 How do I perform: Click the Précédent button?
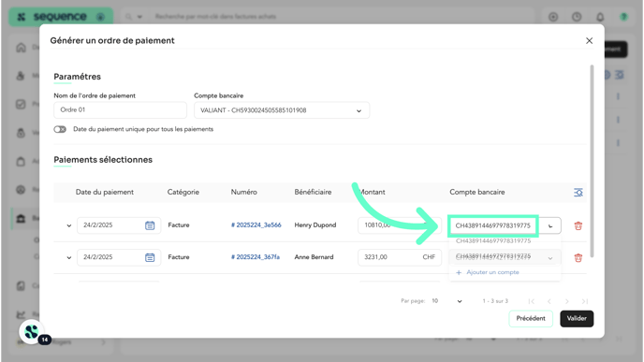click(x=531, y=318)
